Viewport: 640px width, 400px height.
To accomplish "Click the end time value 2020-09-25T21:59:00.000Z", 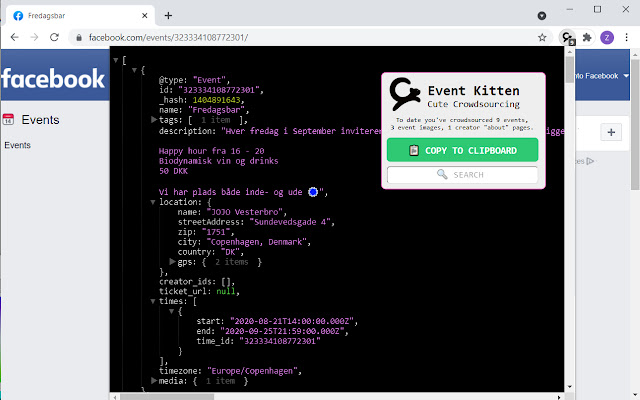I will [284, 331].
